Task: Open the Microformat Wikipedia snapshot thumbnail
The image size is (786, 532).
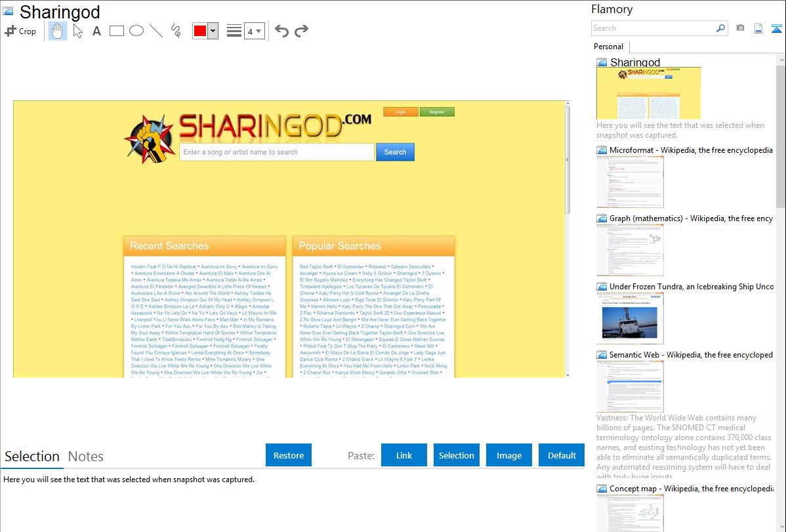Action: pyautogui.click(x=630, y=182)
